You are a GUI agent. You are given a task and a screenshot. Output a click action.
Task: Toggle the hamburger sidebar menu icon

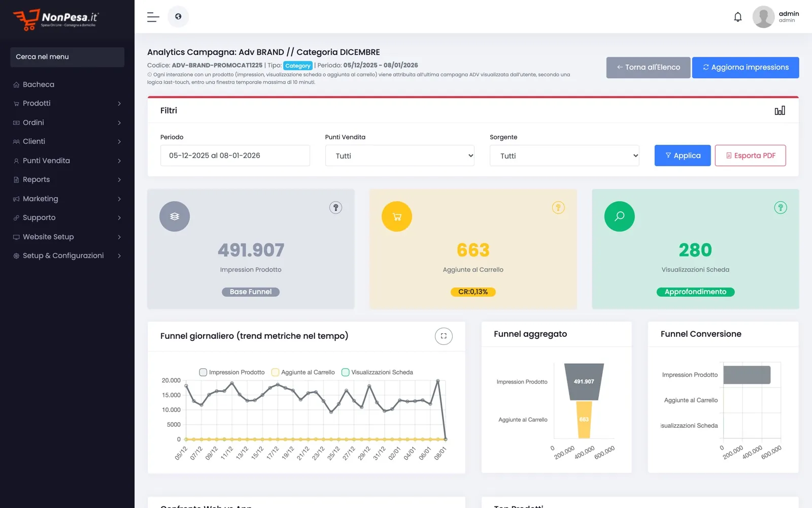(153, 17)
